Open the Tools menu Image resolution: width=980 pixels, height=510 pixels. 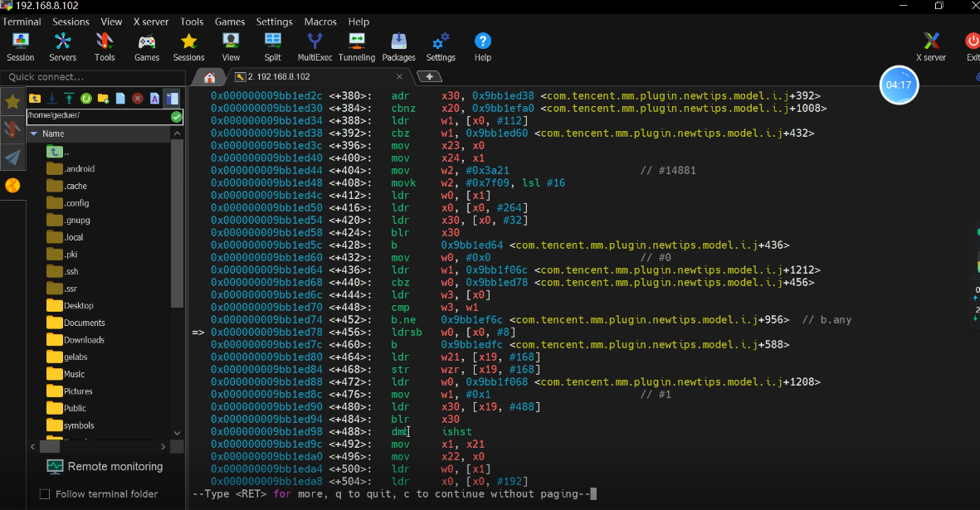(x=192, y=22)
